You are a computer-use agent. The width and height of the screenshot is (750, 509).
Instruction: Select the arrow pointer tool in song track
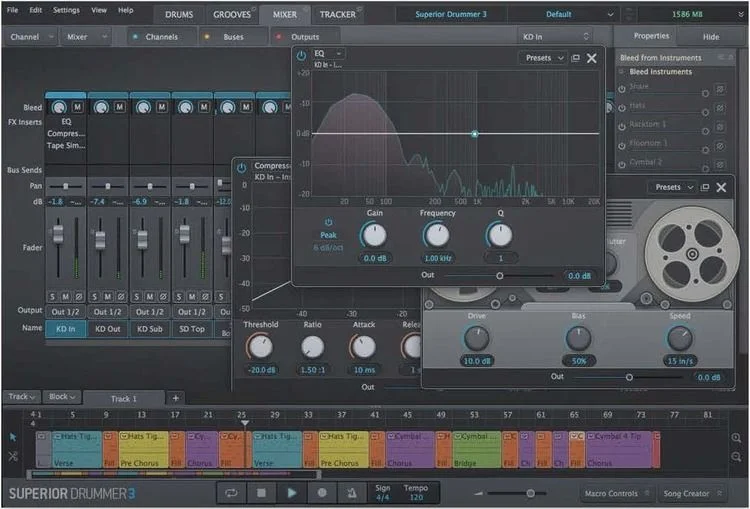coord(13,437)
